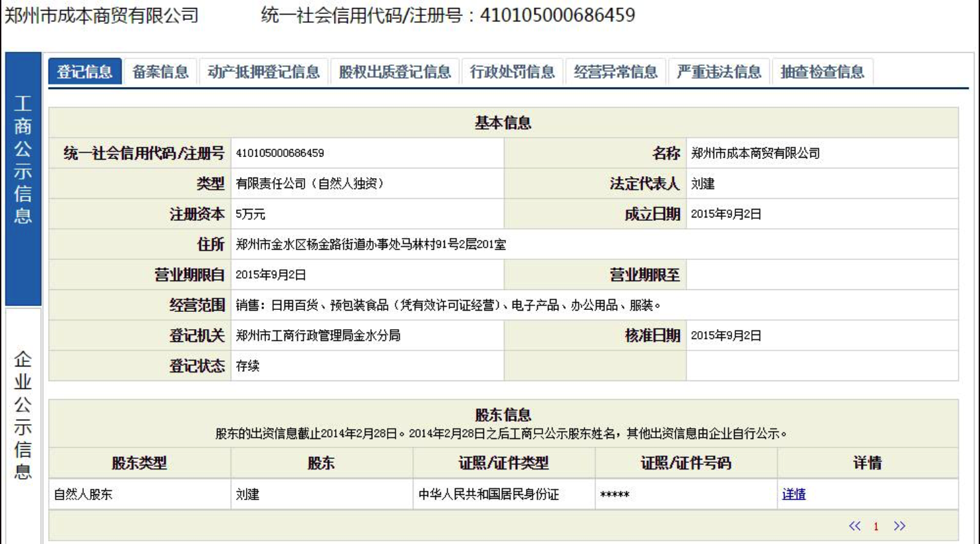This screenshot has width=980, height=544.
Task: Click the 股东信息 section header
Action: click(503, 415)
